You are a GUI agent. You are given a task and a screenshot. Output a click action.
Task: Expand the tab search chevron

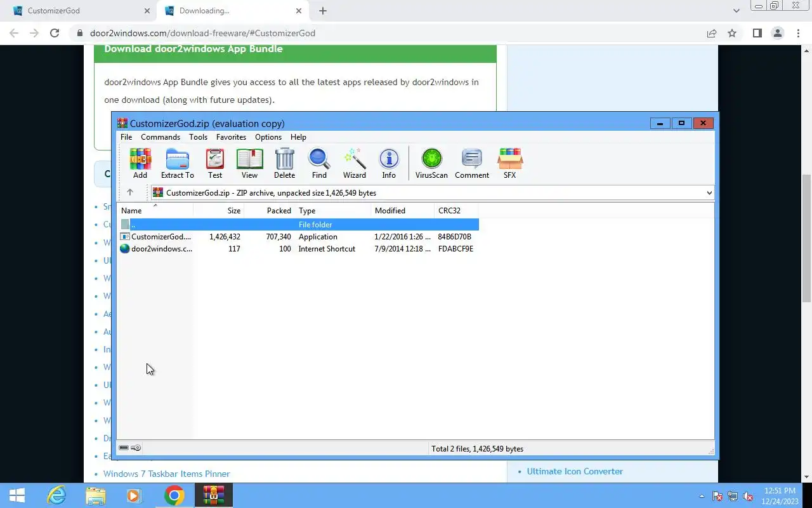[x=736, y=11]
